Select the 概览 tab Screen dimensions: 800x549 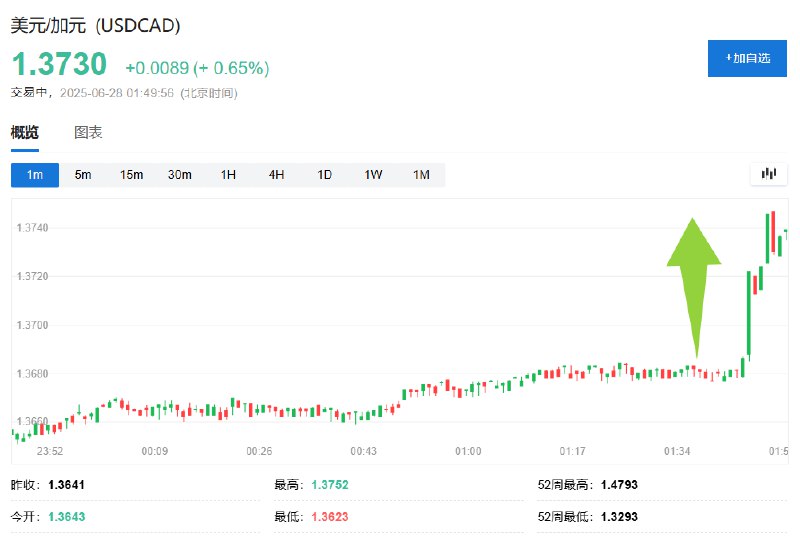(x=24, y=133)
